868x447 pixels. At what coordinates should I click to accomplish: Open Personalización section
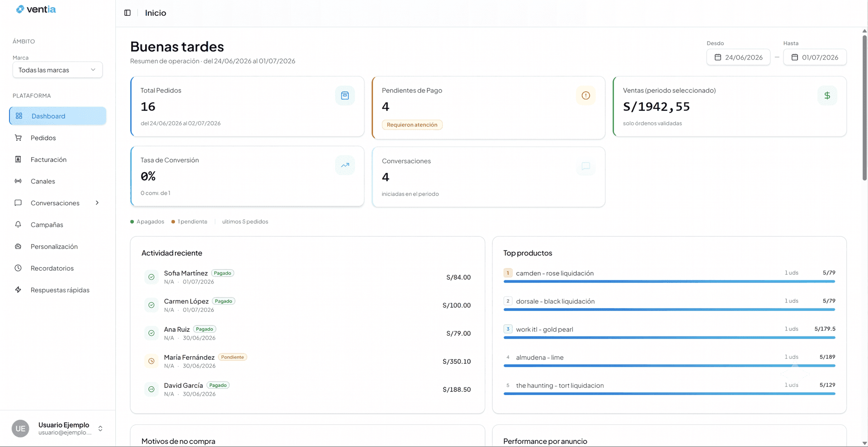[x=58, y=246]
